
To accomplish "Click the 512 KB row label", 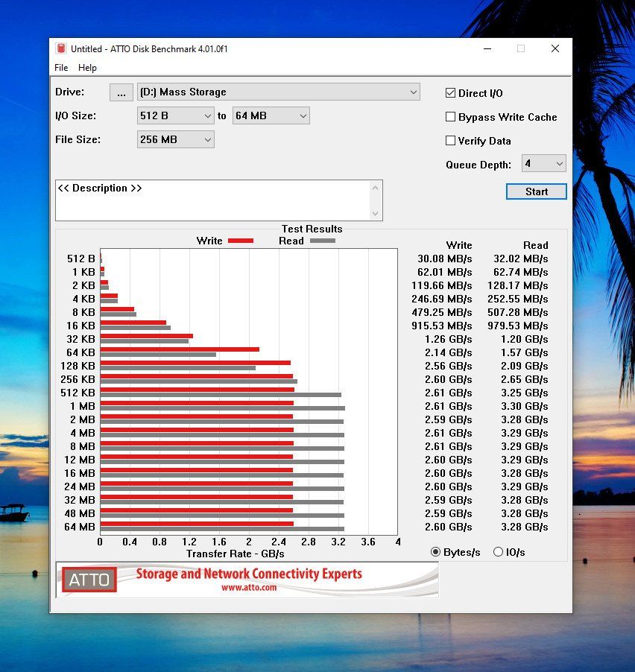I will [x=78, y=393].
